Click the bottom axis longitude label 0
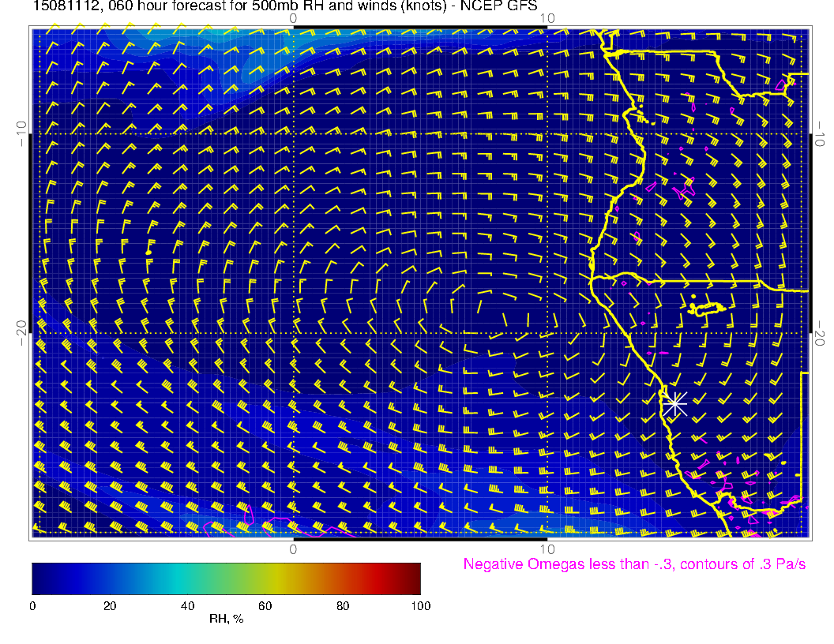 point(293,548)
